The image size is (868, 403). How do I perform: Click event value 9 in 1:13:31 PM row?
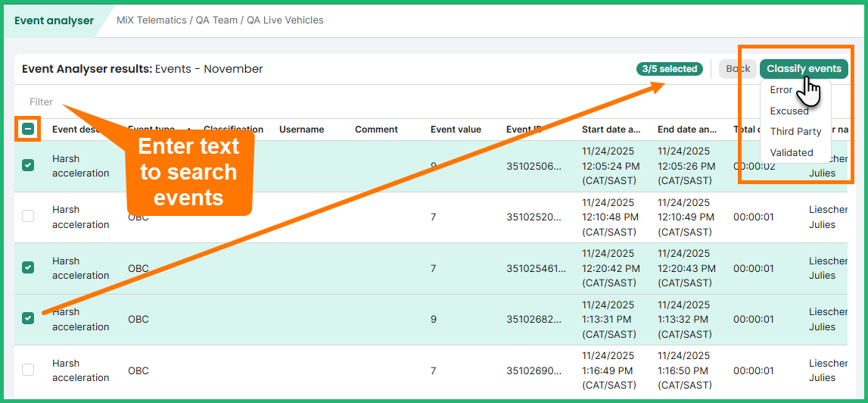(x=434, y=319)
